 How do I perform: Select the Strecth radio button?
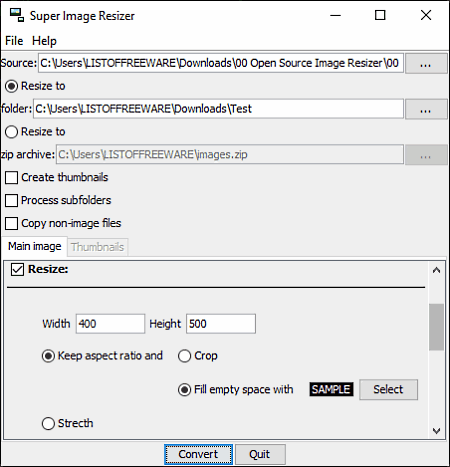48,424
